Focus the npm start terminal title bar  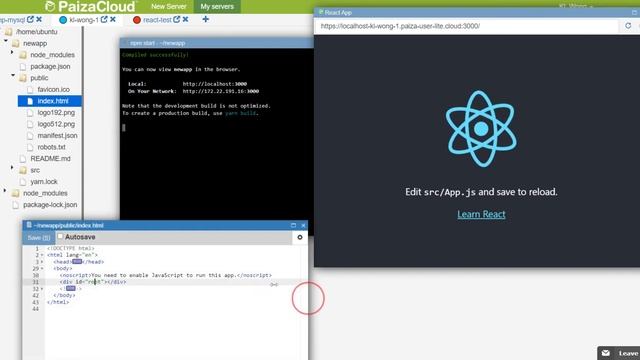point(217,43)
